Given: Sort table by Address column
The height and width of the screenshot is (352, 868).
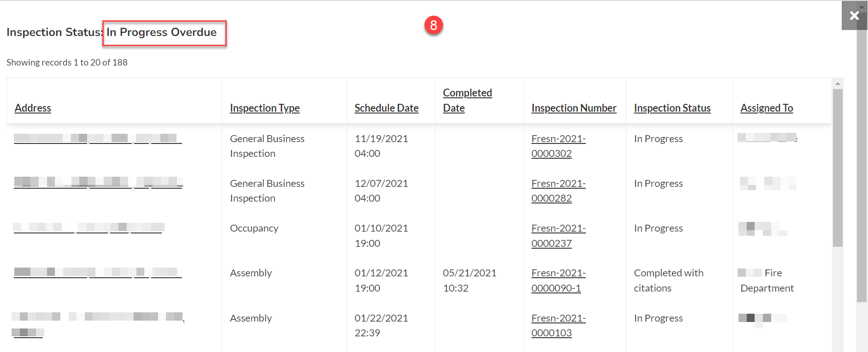Looking at the screenshot, I should pos(33,108).
